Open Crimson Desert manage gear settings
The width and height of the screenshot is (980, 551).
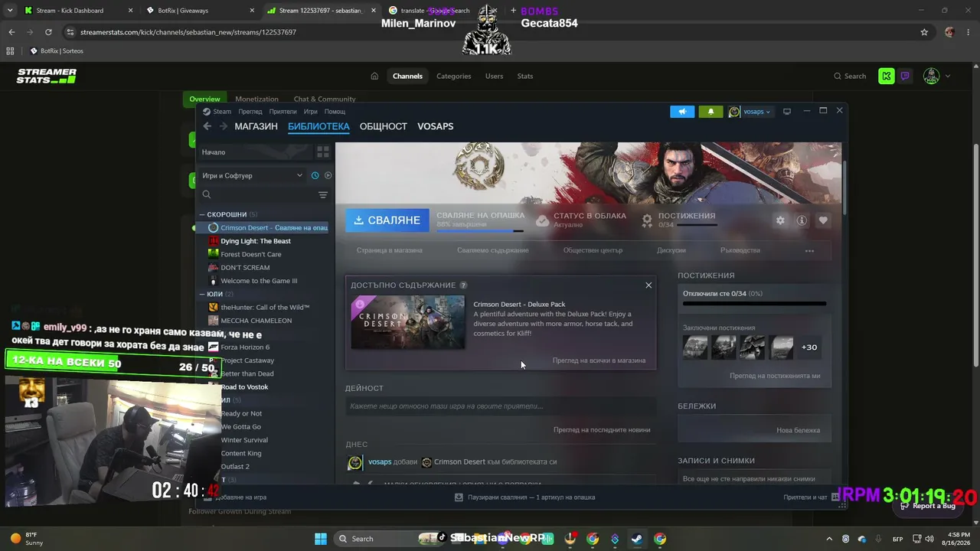[780, 220]
